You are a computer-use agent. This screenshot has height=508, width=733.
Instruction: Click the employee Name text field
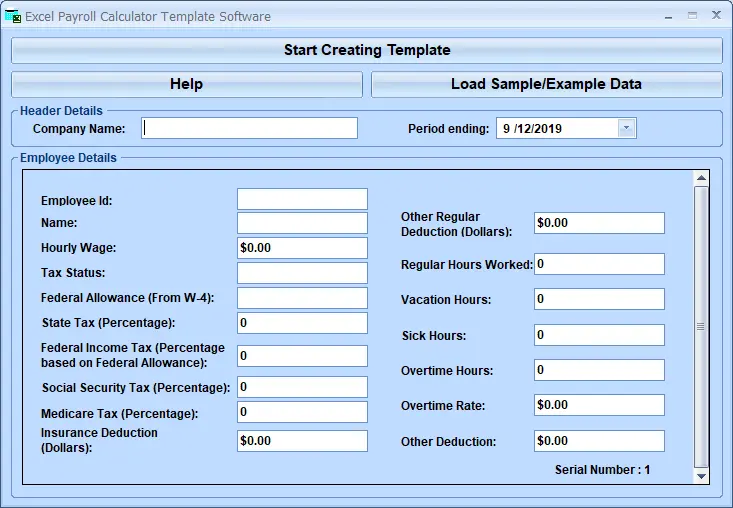coord(302,223)
